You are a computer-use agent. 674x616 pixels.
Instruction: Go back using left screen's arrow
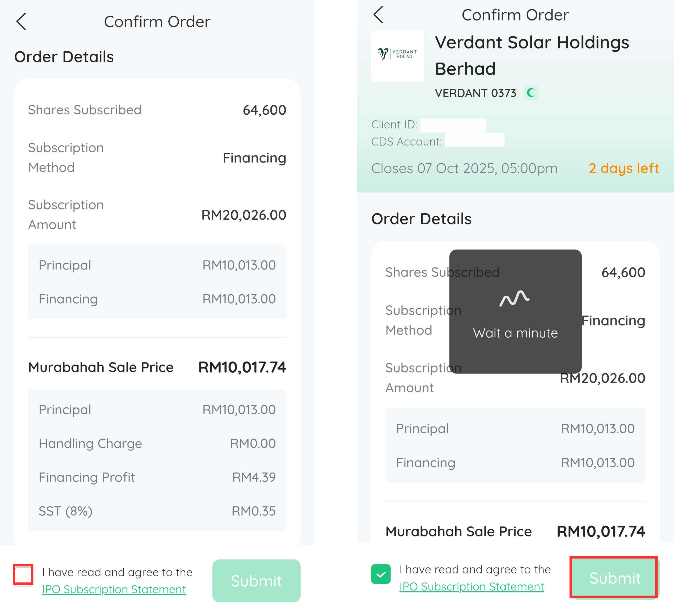click(x=21, y=22)
